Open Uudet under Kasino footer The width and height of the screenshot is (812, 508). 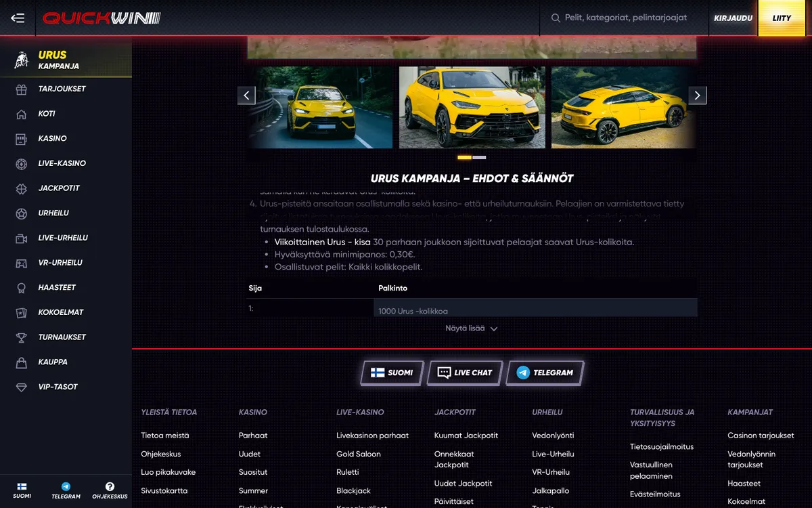coord(250,454)
